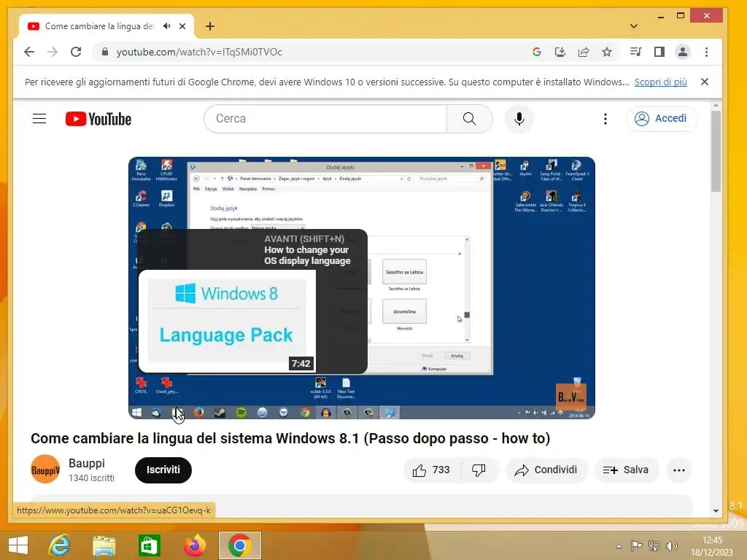This screenshot has width=747, height=560.
Task: Open the site padlock information
Action: pos(105,52)
